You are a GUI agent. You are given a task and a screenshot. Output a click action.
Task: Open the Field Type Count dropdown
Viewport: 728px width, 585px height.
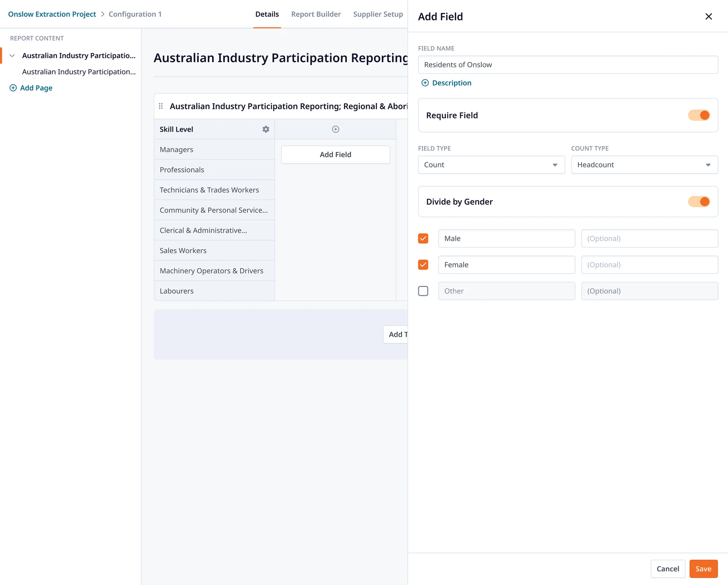(491, 165)
